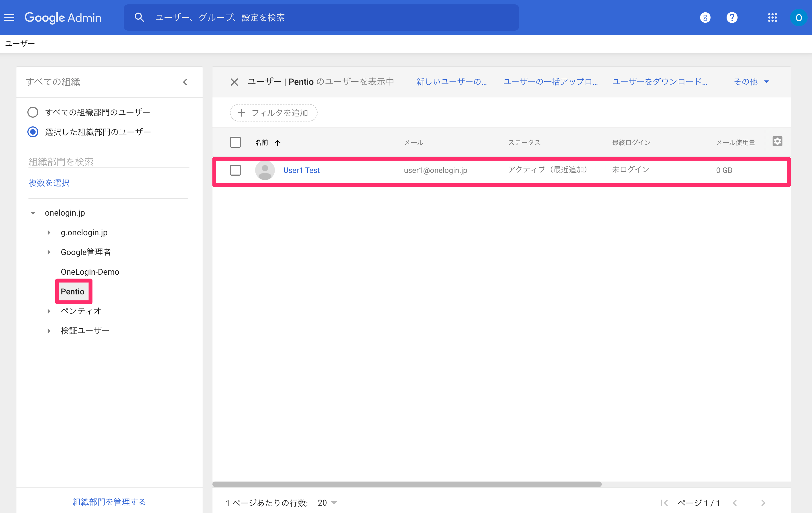812x513 pixels.
Task: Select the 検証ユーザー organization
Action: (x=85, y=331)
